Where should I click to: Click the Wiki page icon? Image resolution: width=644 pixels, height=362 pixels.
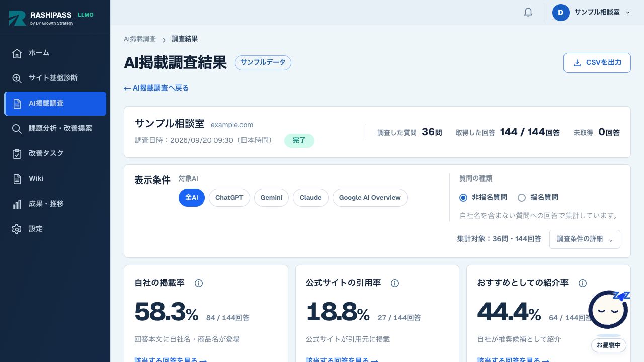click(x=17, y=178)
